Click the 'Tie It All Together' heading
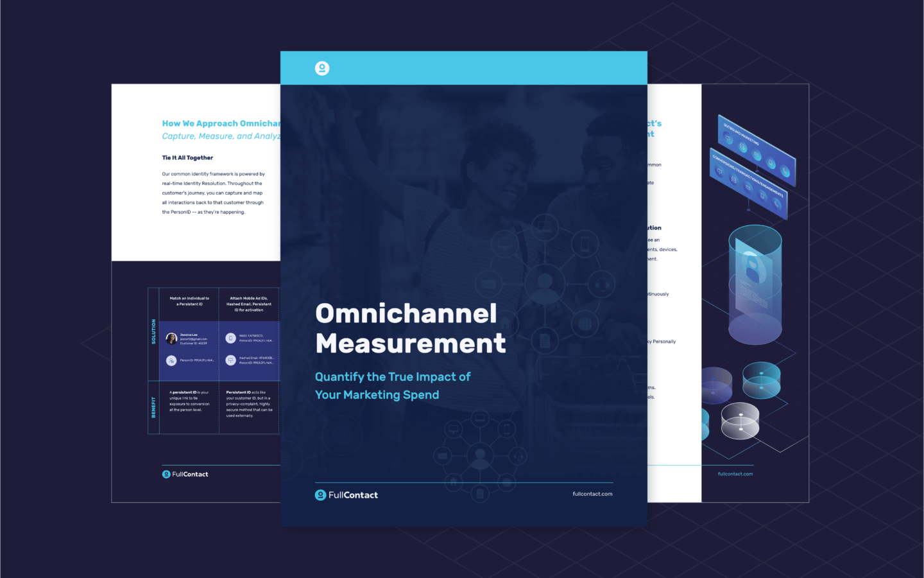This screenshot has height=578, width=924. tap(187, 157)
